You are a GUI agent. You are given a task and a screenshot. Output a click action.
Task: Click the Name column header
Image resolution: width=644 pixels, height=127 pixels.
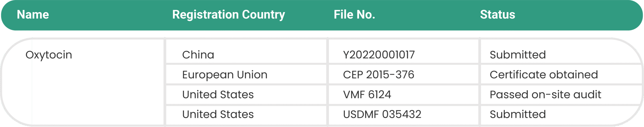point(33,15)
